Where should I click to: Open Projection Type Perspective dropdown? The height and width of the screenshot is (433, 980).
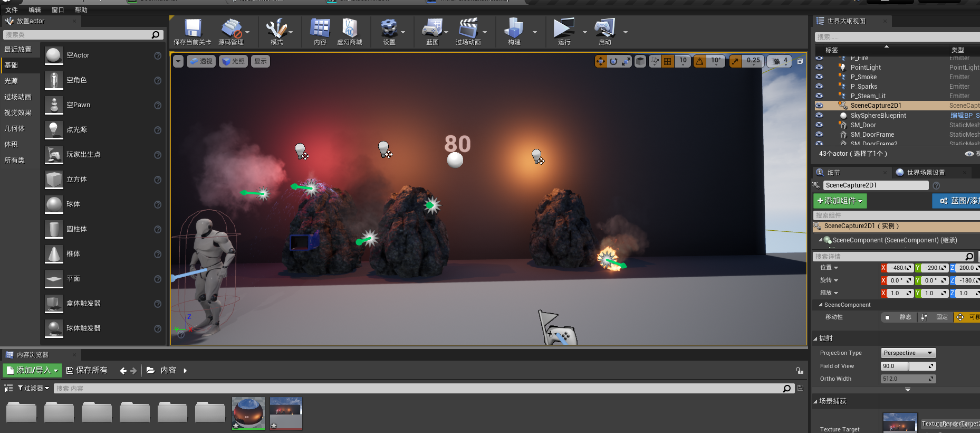click(x=908, y=353)
